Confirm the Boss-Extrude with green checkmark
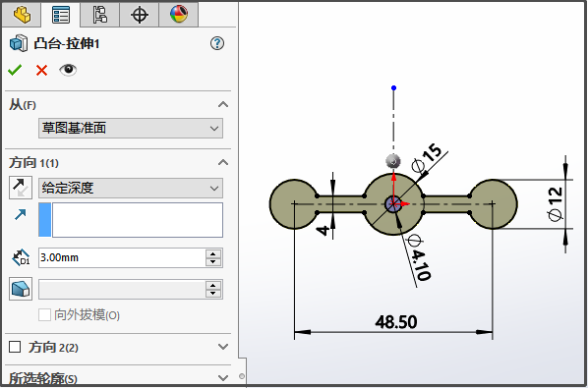 [x=15, y=70]
